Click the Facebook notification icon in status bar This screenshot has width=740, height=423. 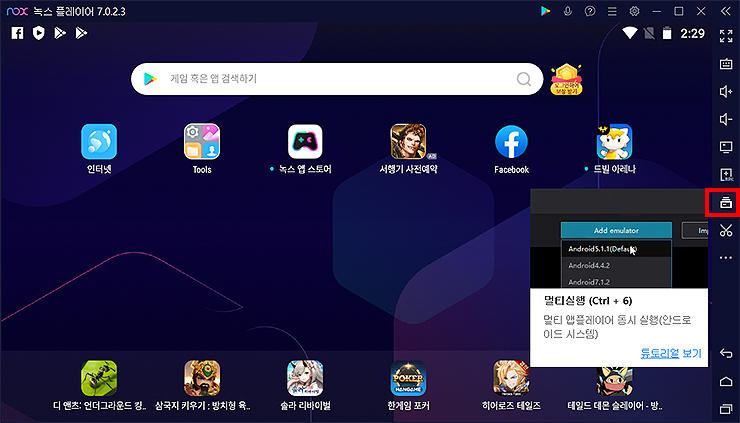pos(17,33)
